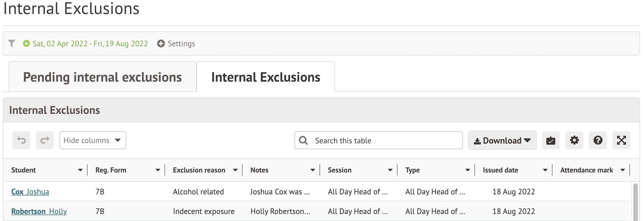The width and height of the screenshot is (644, 221).
Task: Open table settings gear icon
Action: [574, 140]
